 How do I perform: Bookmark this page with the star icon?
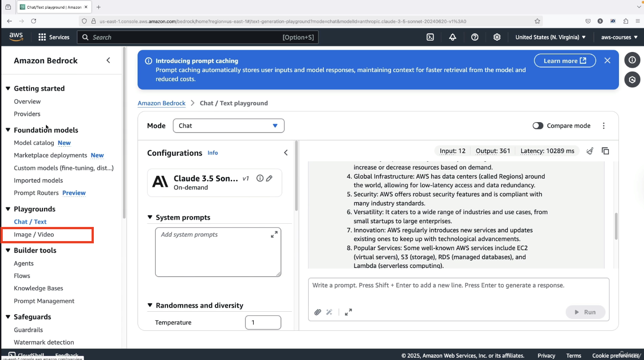(x=537, y=21)
